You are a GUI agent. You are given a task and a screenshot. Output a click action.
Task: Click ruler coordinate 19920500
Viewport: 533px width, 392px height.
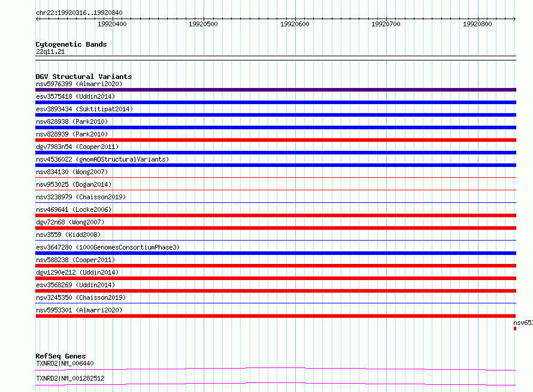coord(203,24)
